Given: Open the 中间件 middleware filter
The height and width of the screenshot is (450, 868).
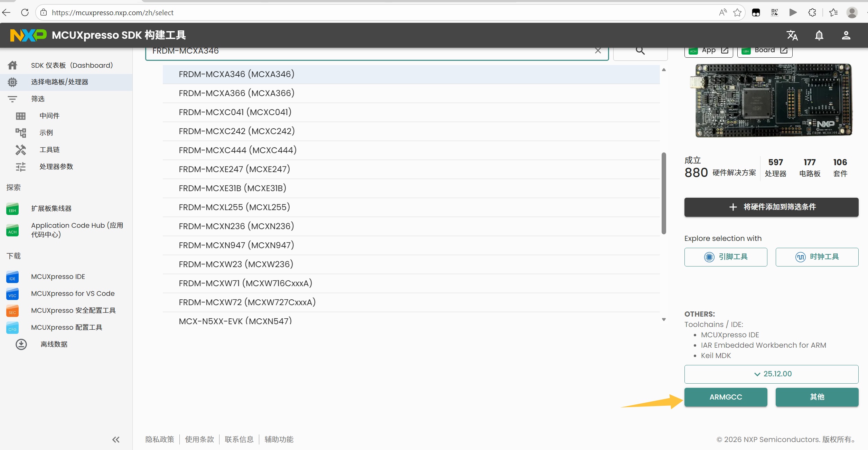Looking at the screenshot, I should point(66,116).
